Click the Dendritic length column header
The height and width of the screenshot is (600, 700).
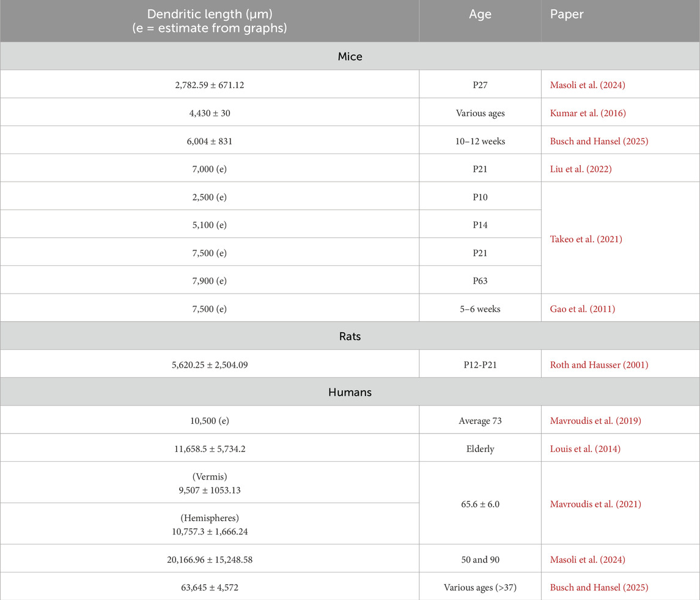coord(210,21)
